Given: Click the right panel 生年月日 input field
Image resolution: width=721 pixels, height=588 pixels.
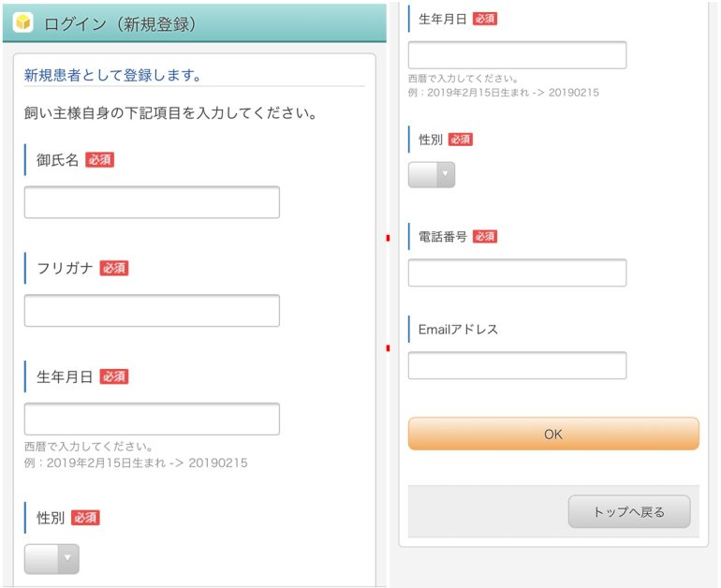Looking at the screenshot, I should point(517,55).
